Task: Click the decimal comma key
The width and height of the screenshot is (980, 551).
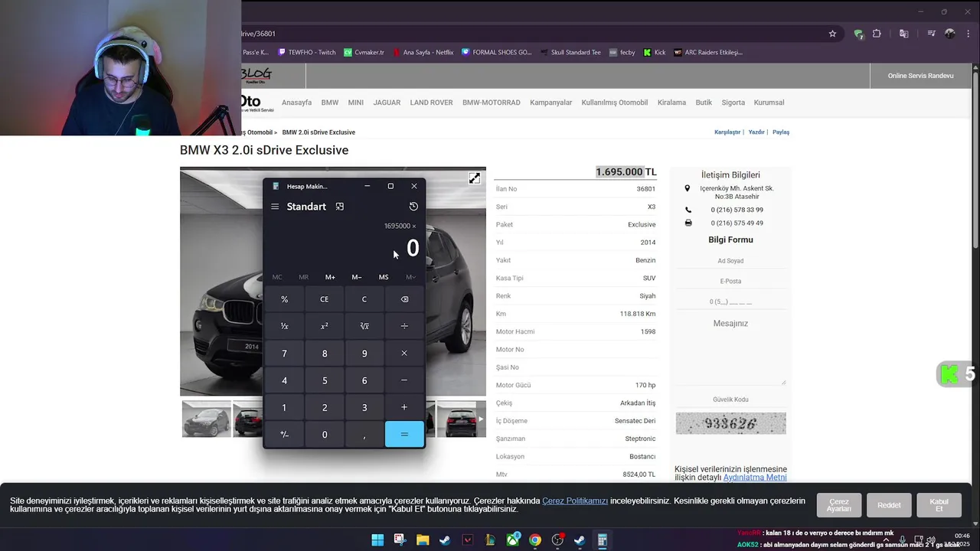Action: (364, 434)
